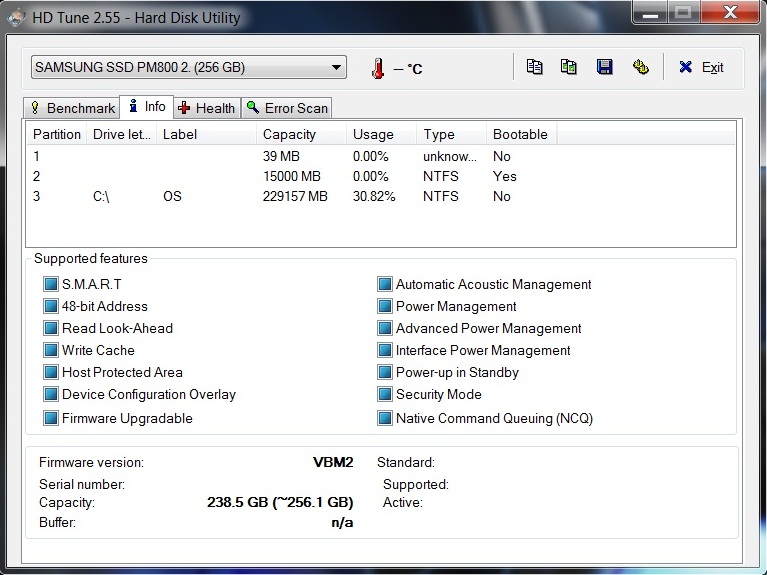This screenshot has width=767, height=575.
Task: Click the unknow... type cell
Action: click(x=450, y=156)
